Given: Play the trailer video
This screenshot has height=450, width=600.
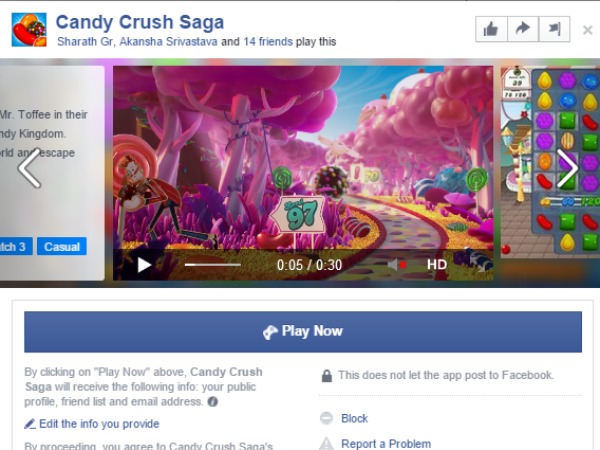Looking at the screenshot, I should click(144, 265).
